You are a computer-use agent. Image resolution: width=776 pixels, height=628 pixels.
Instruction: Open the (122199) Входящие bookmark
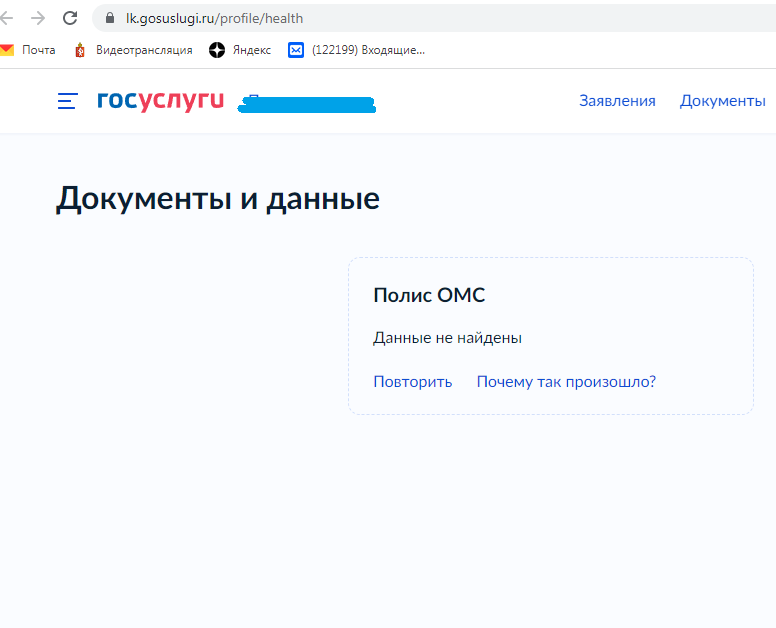coord(356,50)
